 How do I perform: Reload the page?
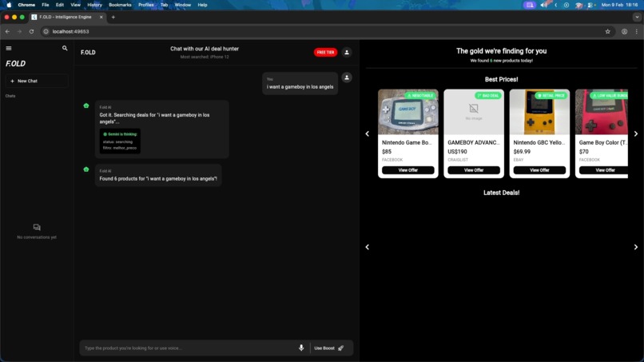coord(31,31)
